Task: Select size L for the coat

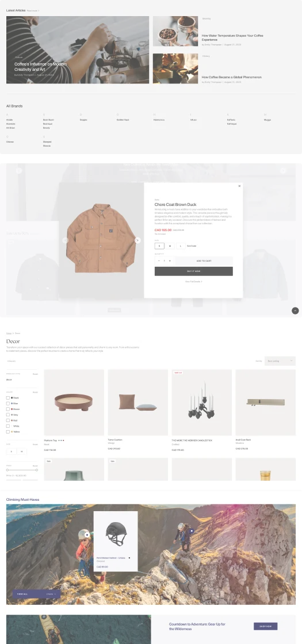Action: tap(181, 246)
